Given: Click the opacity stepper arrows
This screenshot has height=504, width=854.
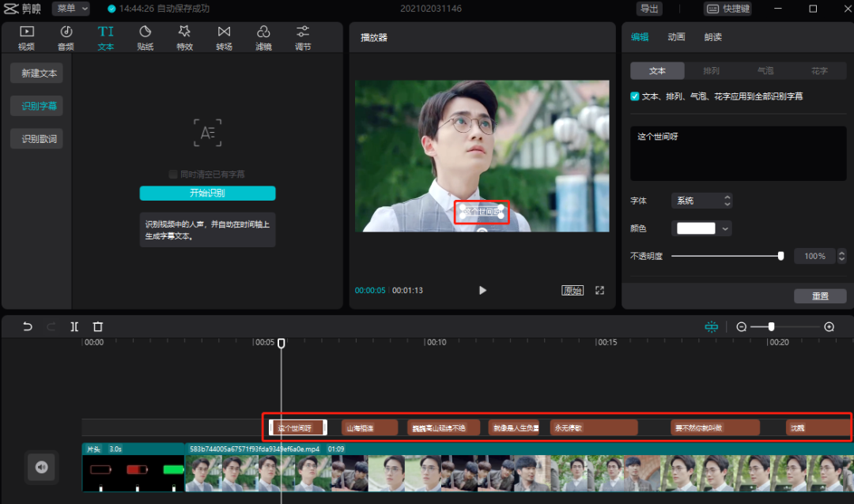Looking at the screenshot, I should 841,256.
